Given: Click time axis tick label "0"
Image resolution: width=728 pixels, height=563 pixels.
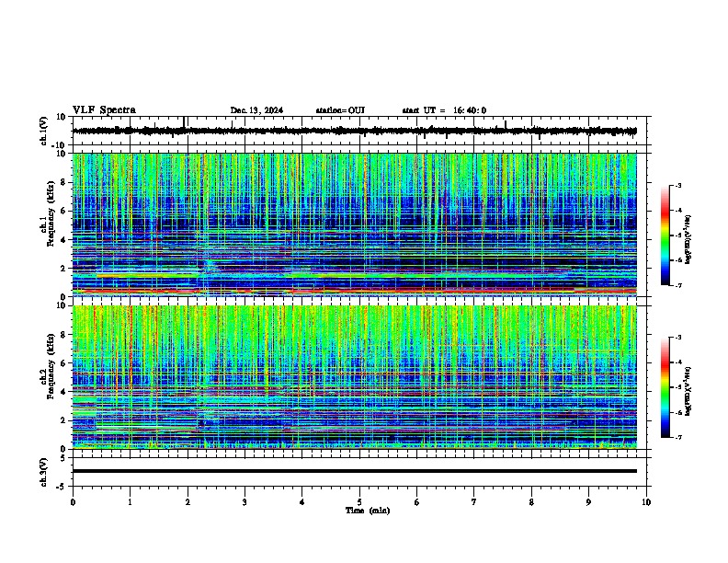Looking at the screenshot, I should pos(73,502).
